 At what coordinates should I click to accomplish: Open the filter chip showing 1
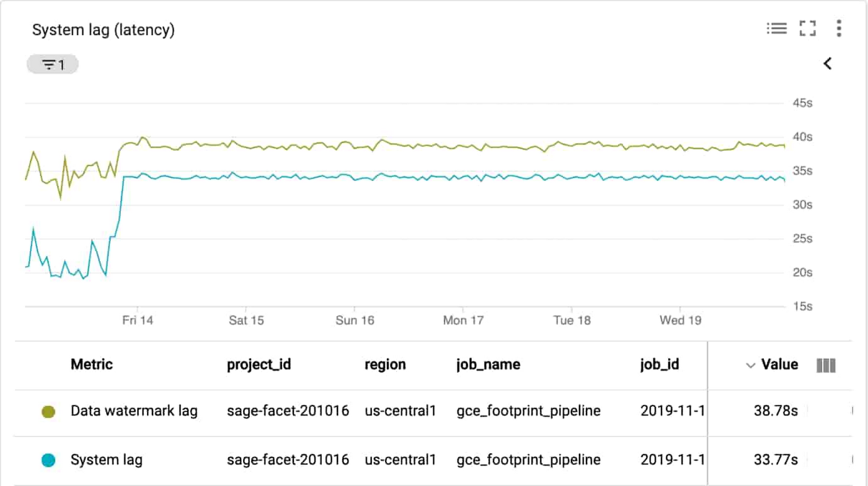point(53,64)
